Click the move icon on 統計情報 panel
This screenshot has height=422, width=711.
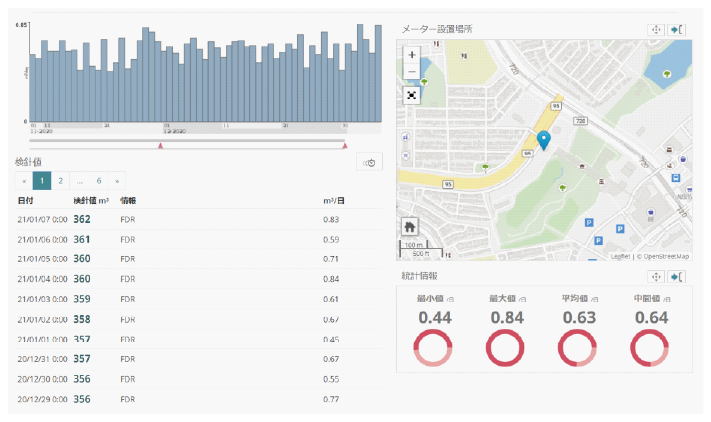[657, 277]
